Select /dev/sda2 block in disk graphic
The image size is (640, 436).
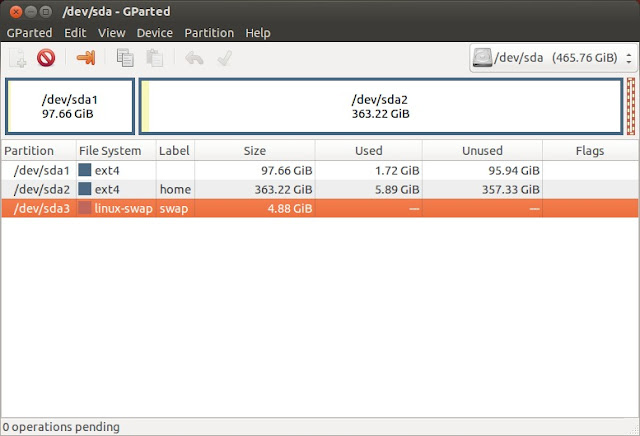(381, 106)
